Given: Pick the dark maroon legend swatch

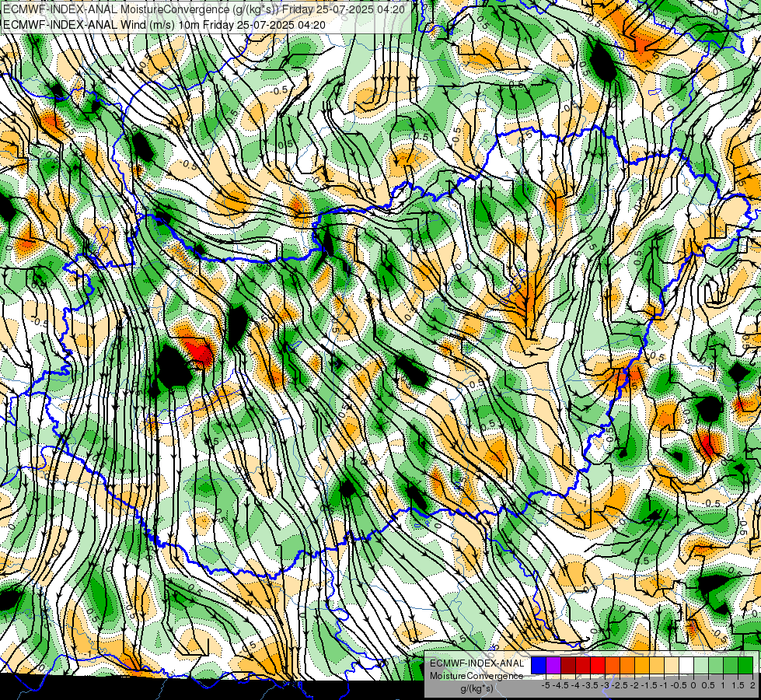Looking at the screenshot, I should click(568, 665).
